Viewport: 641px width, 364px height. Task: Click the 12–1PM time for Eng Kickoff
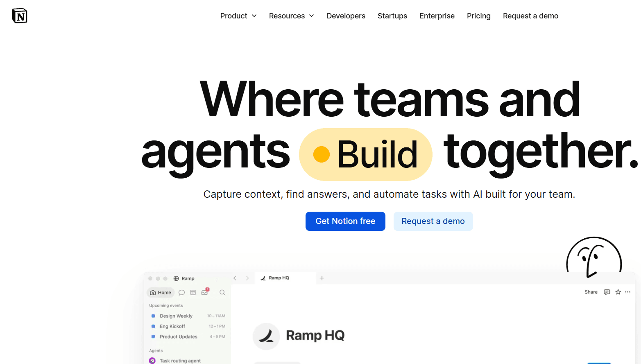(217, 326)
